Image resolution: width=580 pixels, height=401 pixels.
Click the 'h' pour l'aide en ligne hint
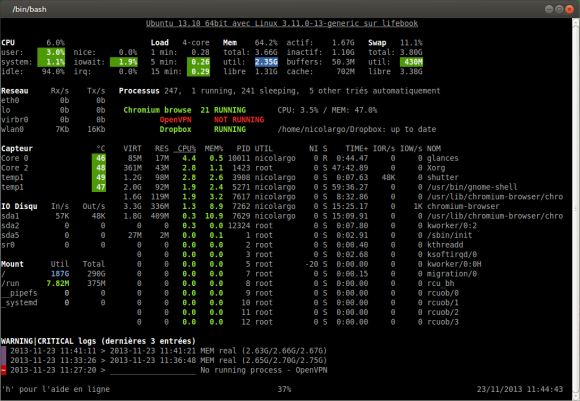[55, 389]
